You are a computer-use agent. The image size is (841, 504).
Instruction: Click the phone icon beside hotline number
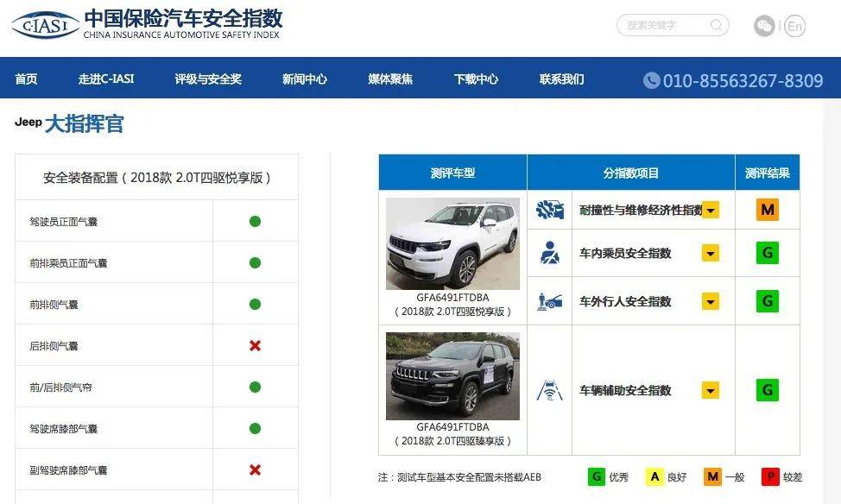click(651, 80)
